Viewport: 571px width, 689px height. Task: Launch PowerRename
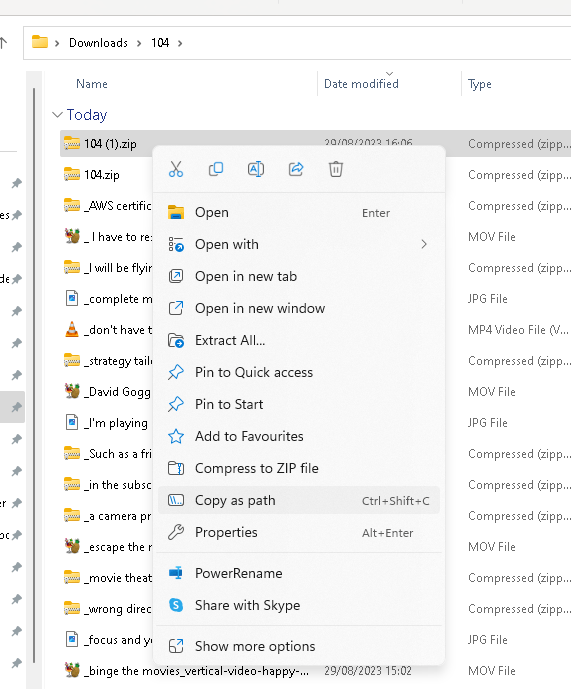coord(299,573)
